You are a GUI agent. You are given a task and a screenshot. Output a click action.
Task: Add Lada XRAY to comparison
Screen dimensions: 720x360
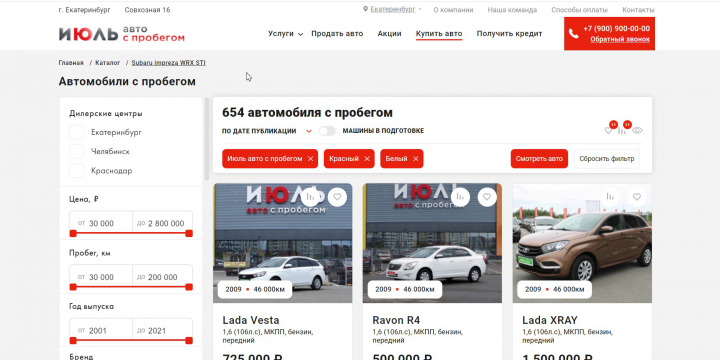[x=610, y=197]
